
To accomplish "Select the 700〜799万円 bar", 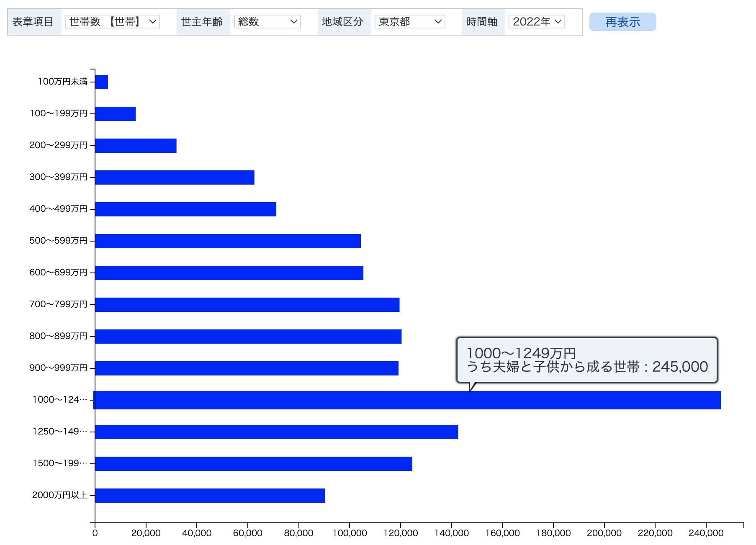I will click(x=247, y=305).
